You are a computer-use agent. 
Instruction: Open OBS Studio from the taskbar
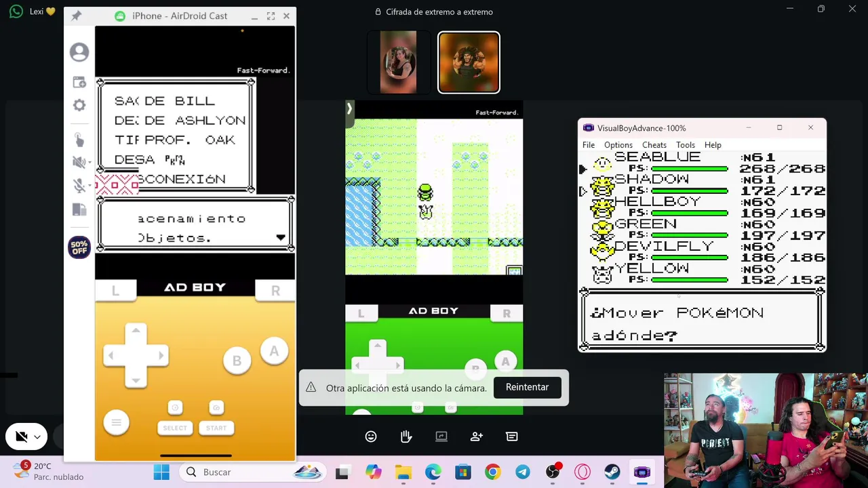(x=553, y=472)
